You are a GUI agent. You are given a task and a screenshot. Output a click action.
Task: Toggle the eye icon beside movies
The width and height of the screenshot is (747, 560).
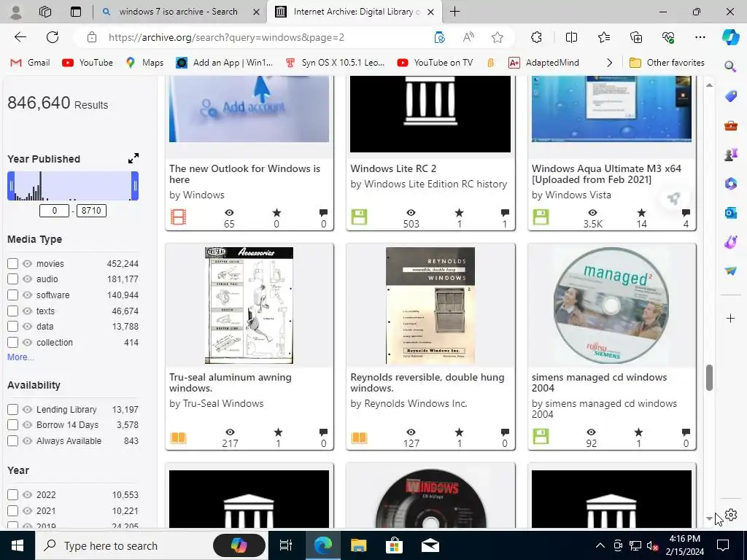[x=27, y=263]
